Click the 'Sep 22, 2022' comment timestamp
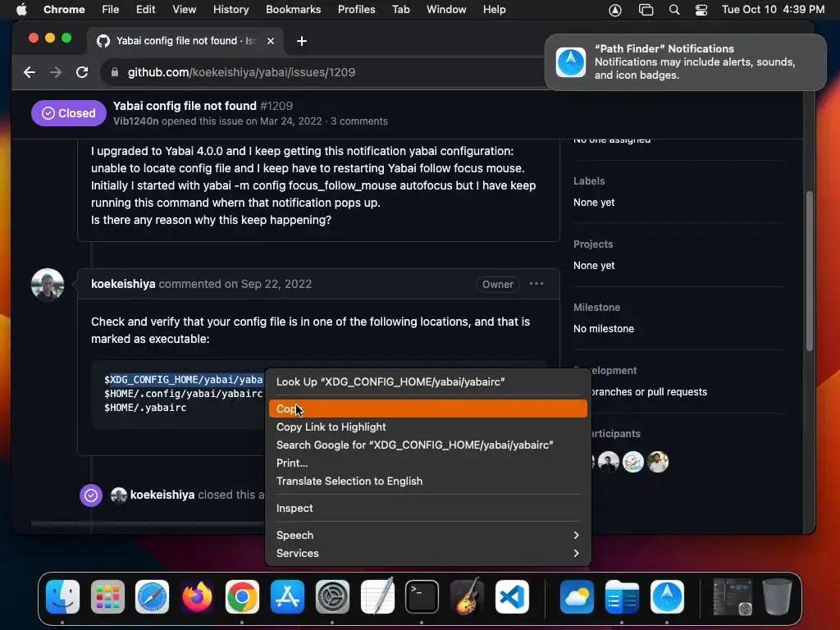The image size is (840, 630). coord(276,284)
